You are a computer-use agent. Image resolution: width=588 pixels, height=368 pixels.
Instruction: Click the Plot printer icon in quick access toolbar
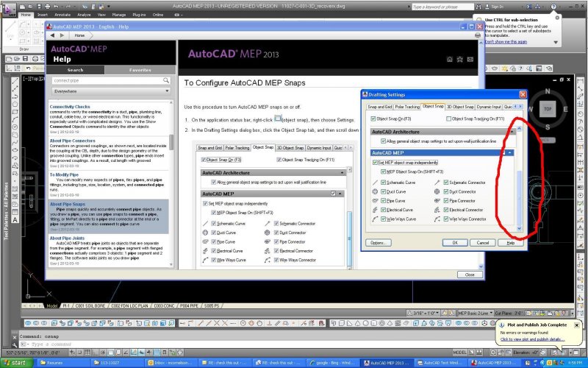(x=47, y=7)
